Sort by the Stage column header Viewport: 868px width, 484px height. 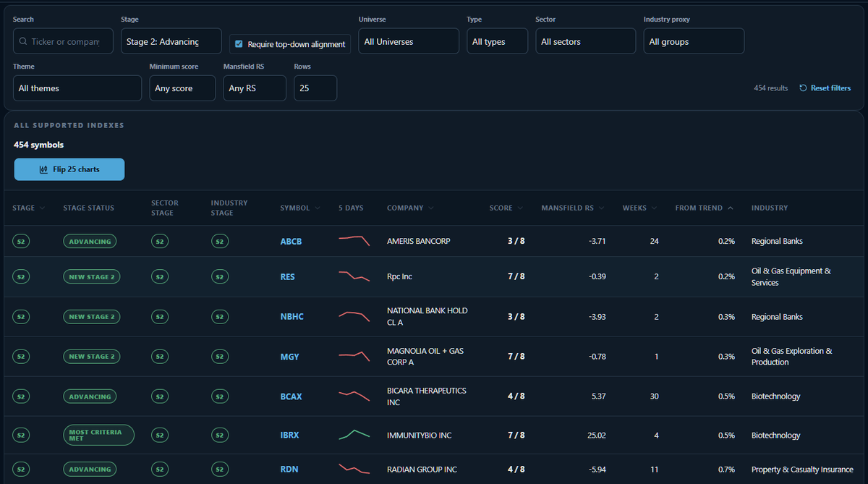(x=28, y=208)
